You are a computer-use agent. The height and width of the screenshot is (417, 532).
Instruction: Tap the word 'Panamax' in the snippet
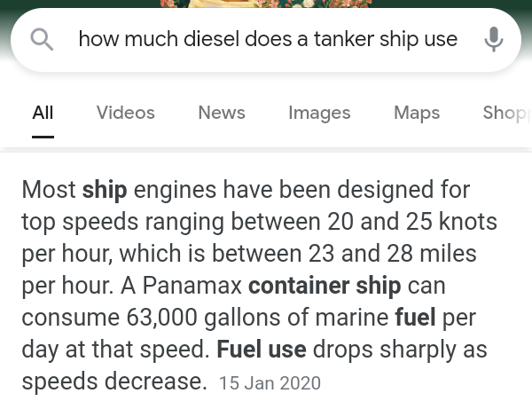192,286
